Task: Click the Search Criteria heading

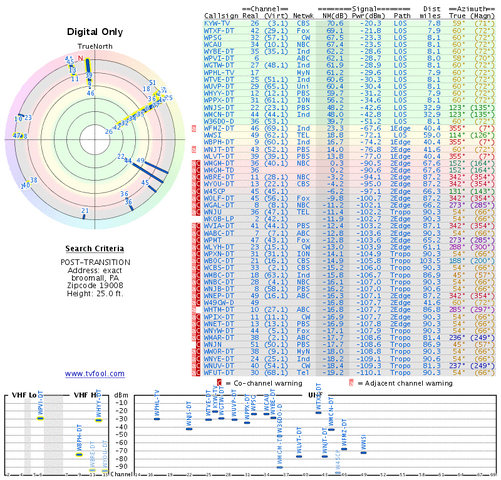Action: (x=95, y=249)
